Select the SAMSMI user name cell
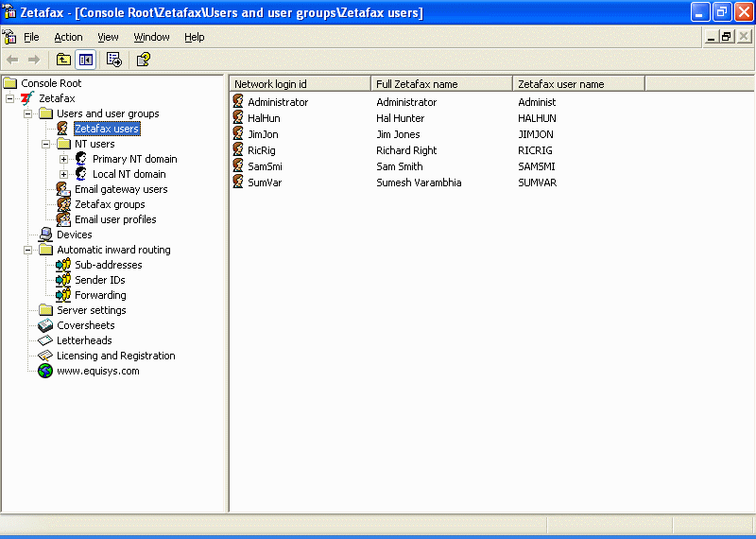The width and height of the screenshot is (756, 539). click(x=537, y=166)
